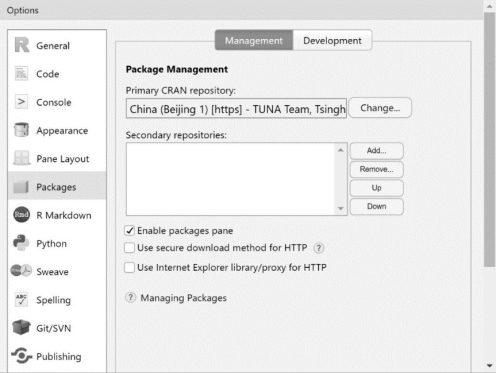Click the Git/SVN box icon
This screenshot has height=373, width=496.
coord(21,327)
